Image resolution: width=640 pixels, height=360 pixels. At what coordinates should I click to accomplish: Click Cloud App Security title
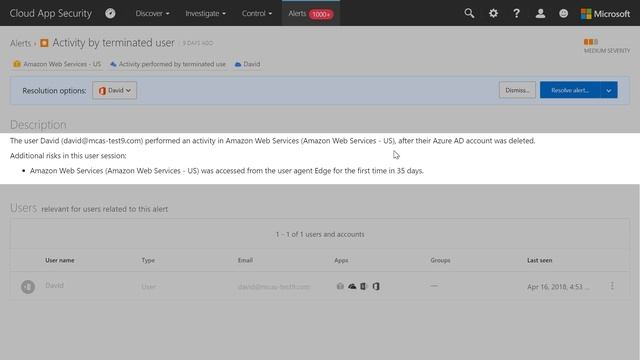(x=51, y=13)
